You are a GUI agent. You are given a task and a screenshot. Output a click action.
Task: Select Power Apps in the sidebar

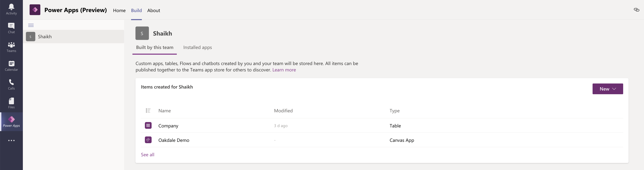[11, 122]
